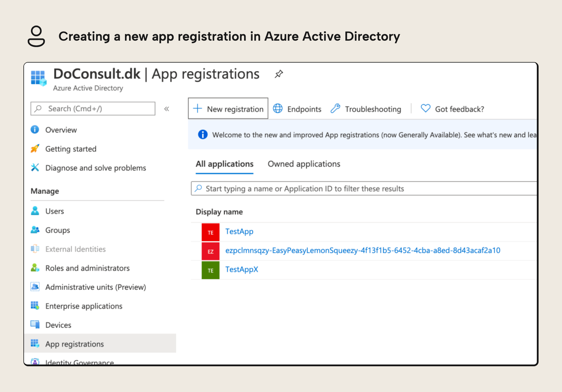Click the Administrative units icon
The width and height of the screenshot is (562, 392).
coord(35,287)
